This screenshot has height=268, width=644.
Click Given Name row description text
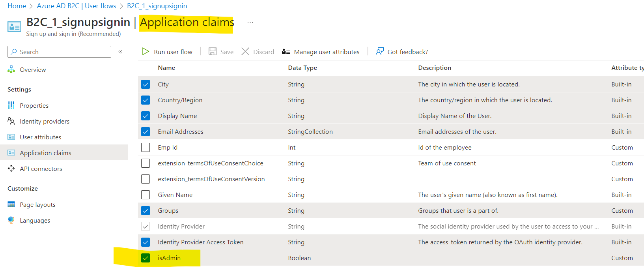[488, 195]
